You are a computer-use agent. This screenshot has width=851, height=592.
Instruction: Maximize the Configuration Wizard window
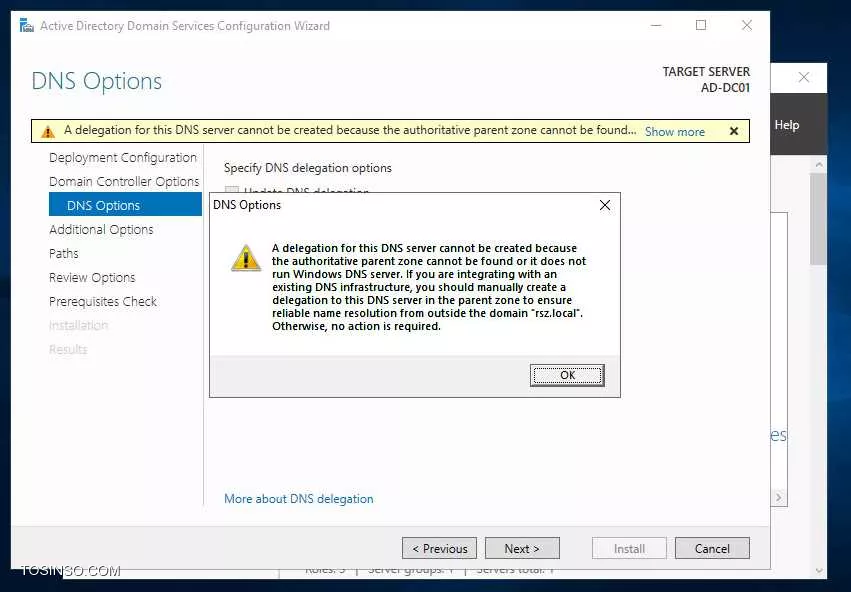pos(701,26)
